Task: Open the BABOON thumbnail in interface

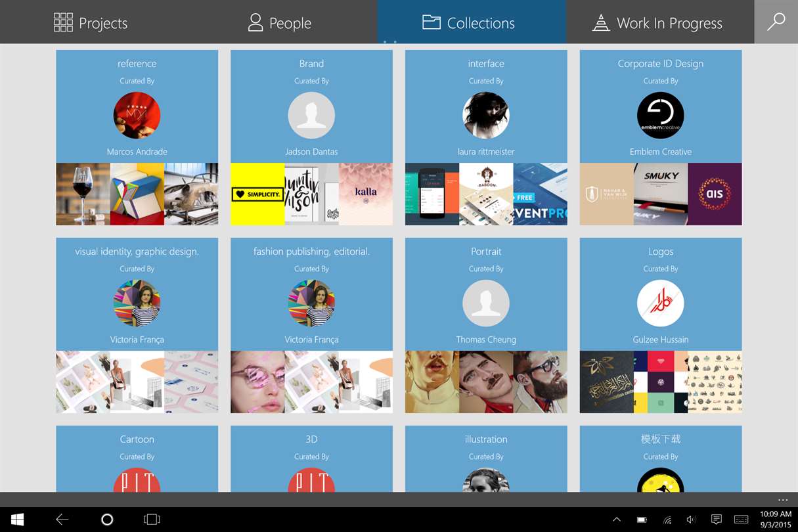Action: tap(486, 194)
